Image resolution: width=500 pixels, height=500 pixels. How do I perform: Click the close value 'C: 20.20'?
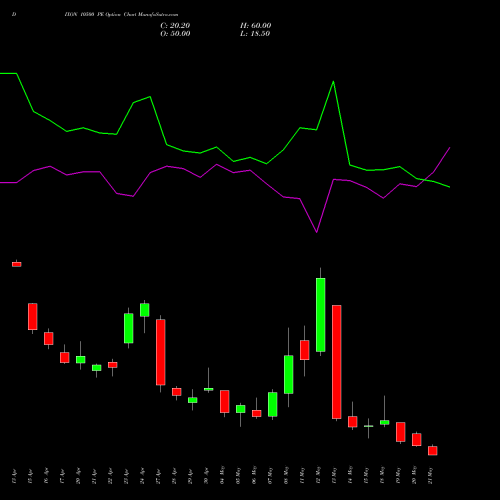point(175,26)
